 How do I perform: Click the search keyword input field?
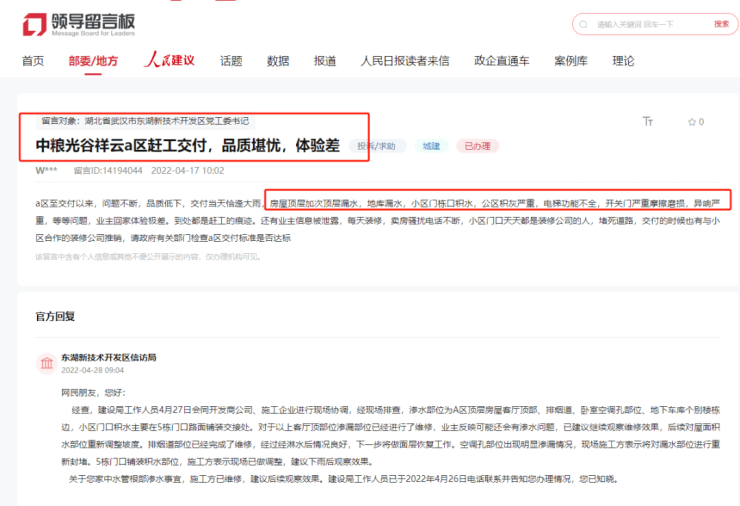click(645, 24)
